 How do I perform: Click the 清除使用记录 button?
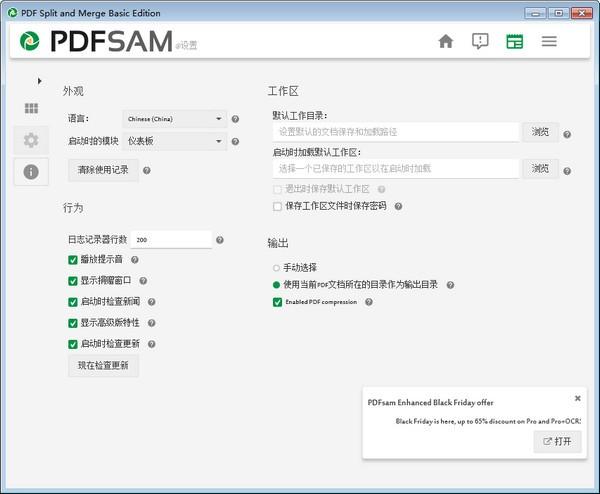pos(103,170)
